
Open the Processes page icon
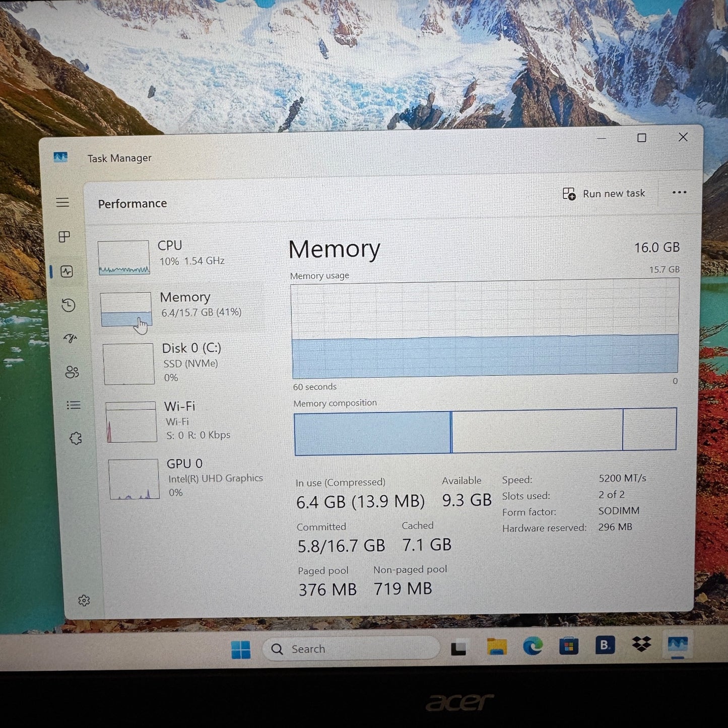point(64,237)
